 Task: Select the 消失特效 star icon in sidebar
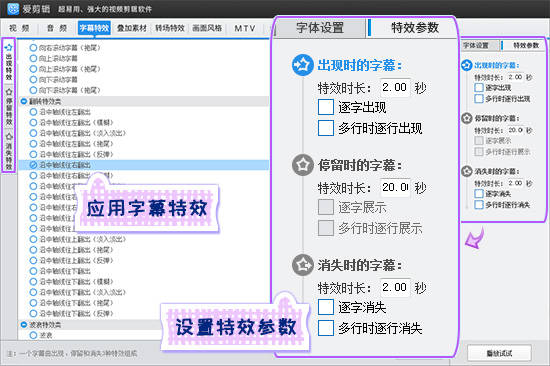pos(9,137)
